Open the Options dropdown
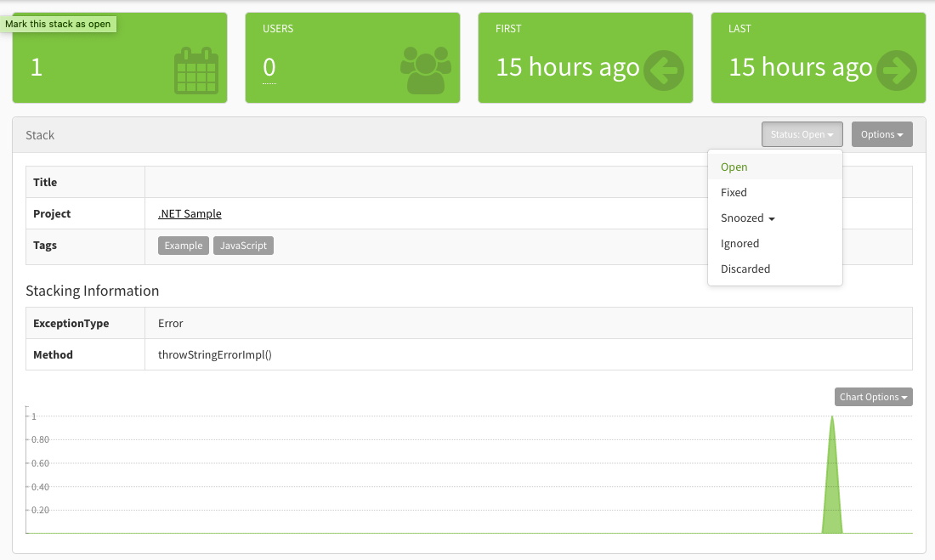This screenshot has height=560, width=935. tap(881, 133)
